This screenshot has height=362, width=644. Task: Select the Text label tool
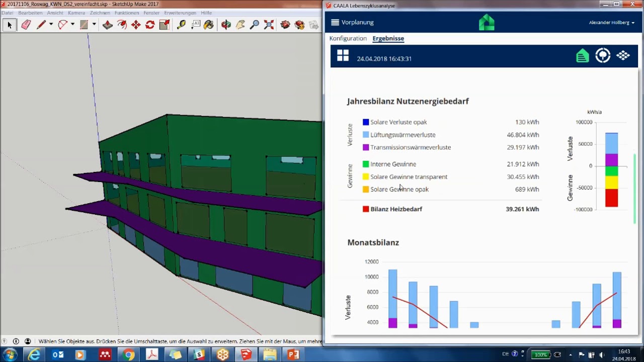[x=195, y=25]
